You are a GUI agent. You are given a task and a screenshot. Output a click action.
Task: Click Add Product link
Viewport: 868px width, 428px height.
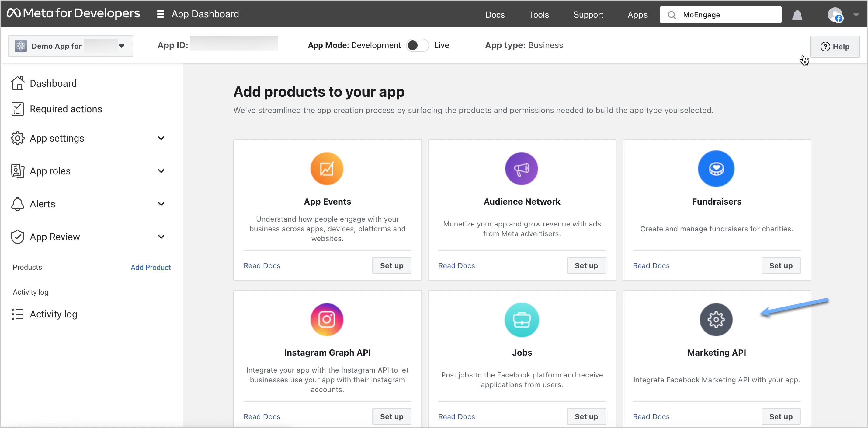[x=150, y=267]
